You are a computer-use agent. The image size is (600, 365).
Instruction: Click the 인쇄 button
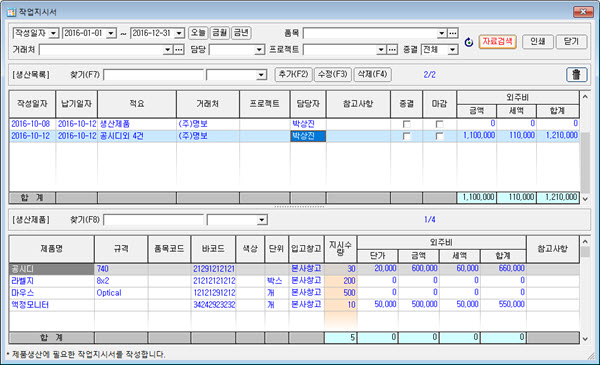click(538, 41)
